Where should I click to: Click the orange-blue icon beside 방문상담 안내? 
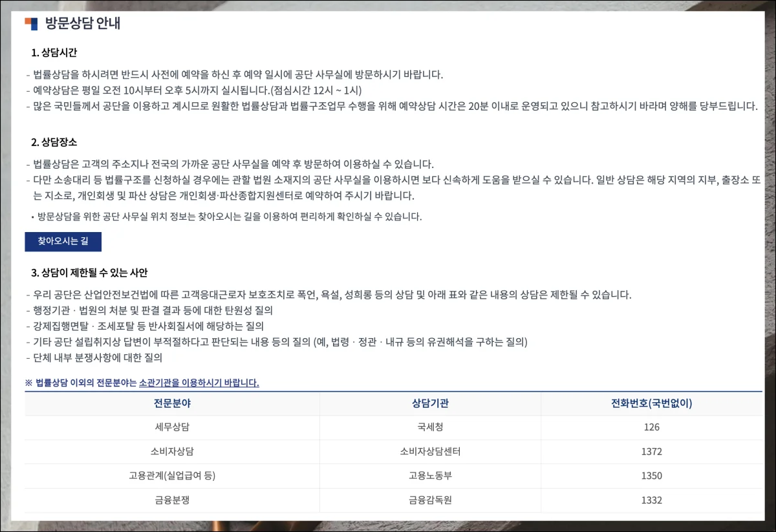[31, 25]
